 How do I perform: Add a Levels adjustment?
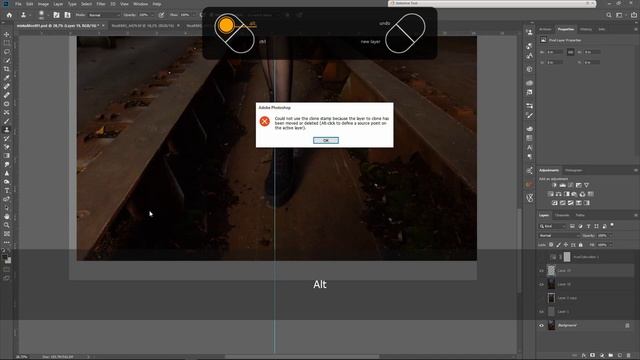(562, 185)
